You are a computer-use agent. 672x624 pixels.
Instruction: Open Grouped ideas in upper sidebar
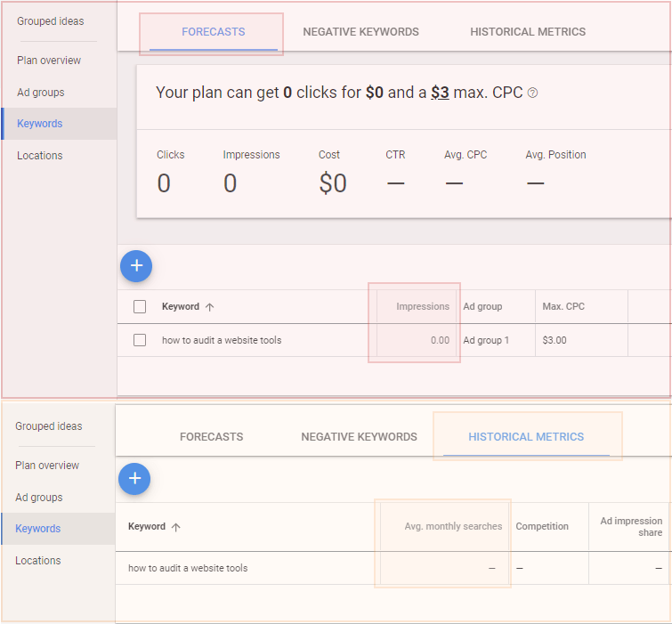tap(51, 21)
